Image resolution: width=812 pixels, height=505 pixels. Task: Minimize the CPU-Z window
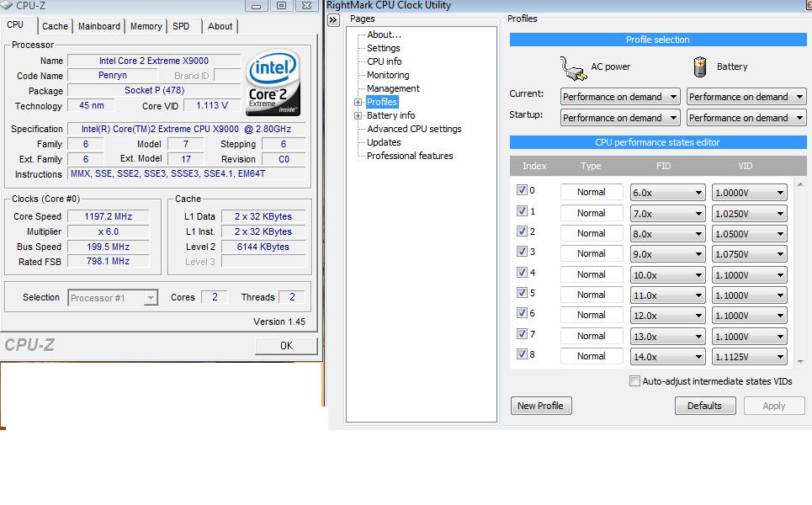pyautogui.click(x=256, y=5)
